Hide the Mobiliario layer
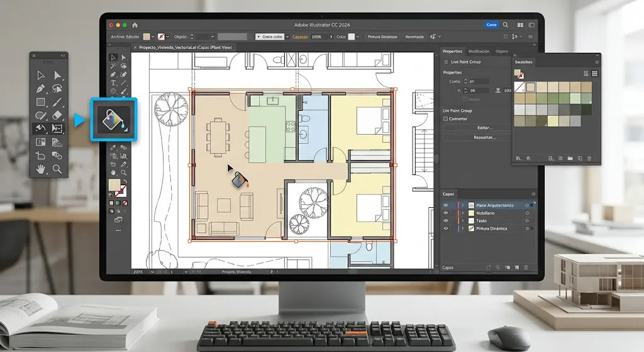 pos(446,213)
